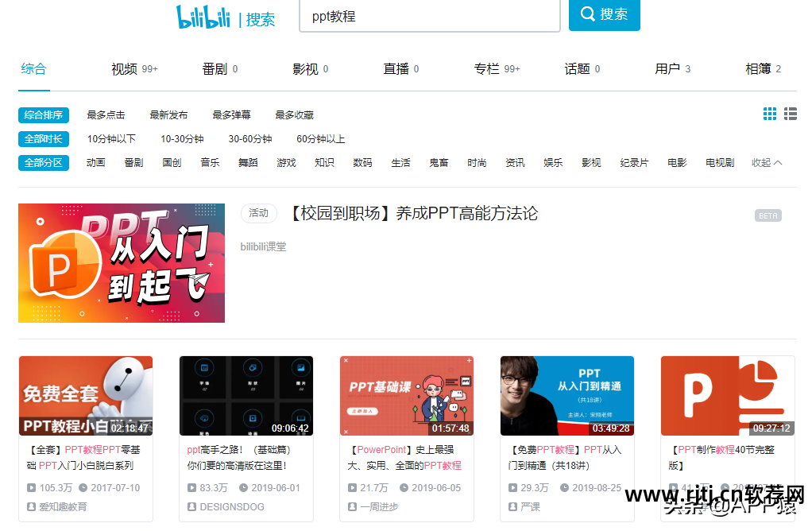812x531 pixels.
Task: Sort results by 最多收藏
Action: [294, 115]
